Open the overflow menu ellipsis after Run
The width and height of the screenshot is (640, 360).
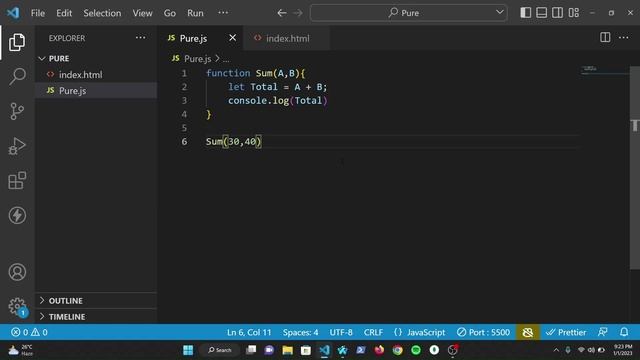click(223, 13)
